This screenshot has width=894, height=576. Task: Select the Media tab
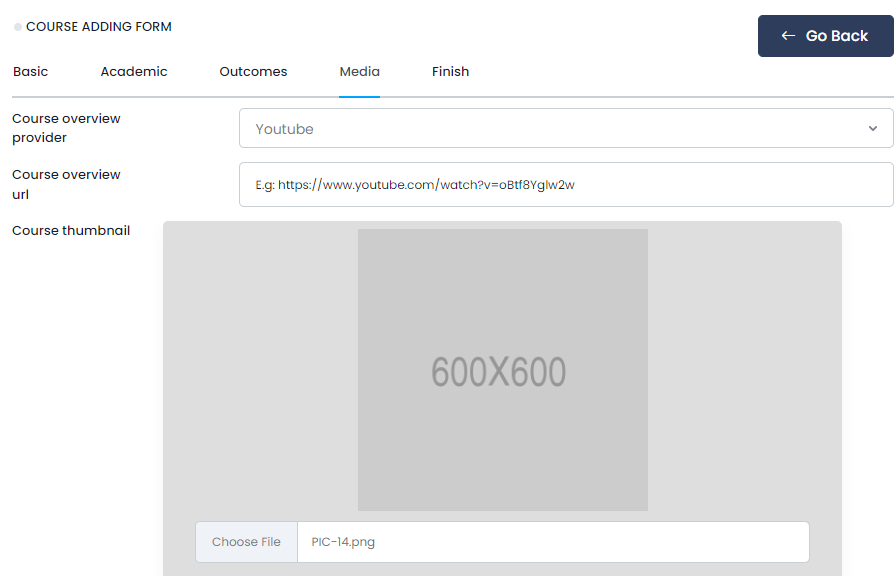pyautogui.click(x=359, y=72)
